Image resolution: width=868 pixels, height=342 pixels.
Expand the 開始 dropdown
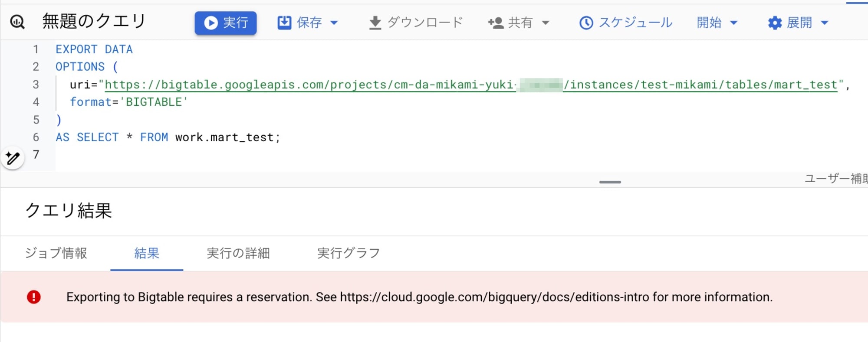[717, 23]
